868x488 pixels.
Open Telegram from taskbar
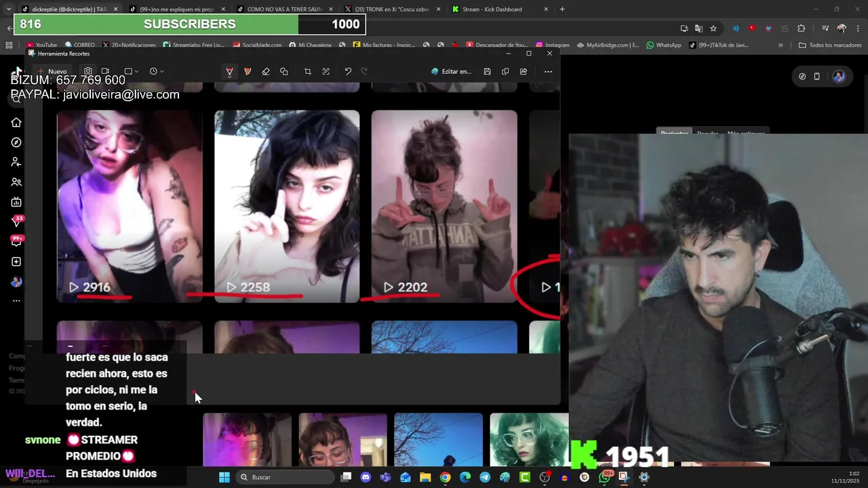pos(485,477)
